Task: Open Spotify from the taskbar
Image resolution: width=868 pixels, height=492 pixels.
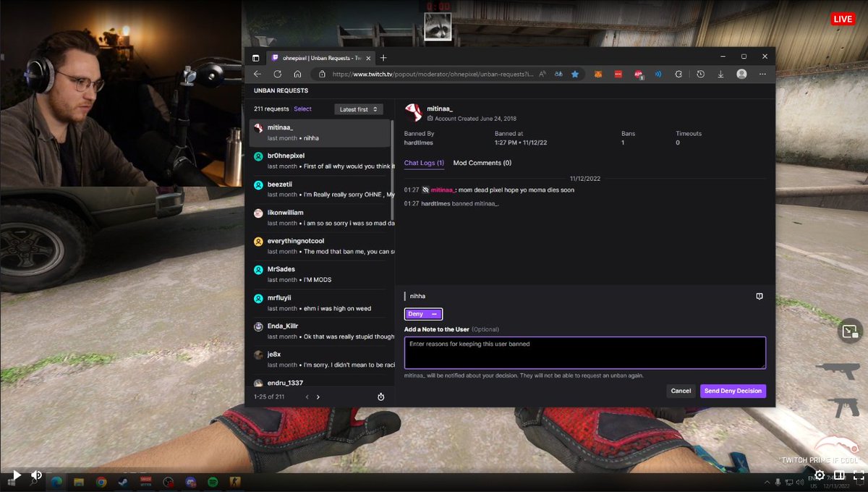Action: 213,481
